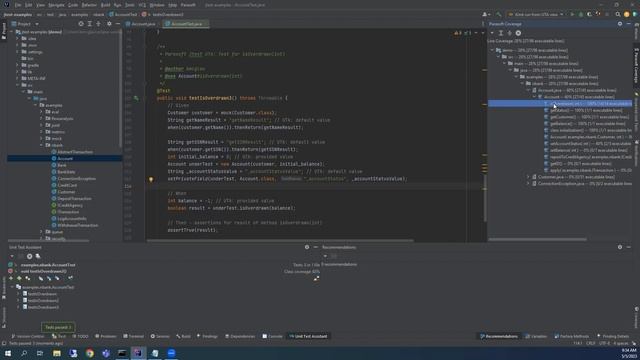Hide the Project panel with minus icon

(x=118, y=24)
